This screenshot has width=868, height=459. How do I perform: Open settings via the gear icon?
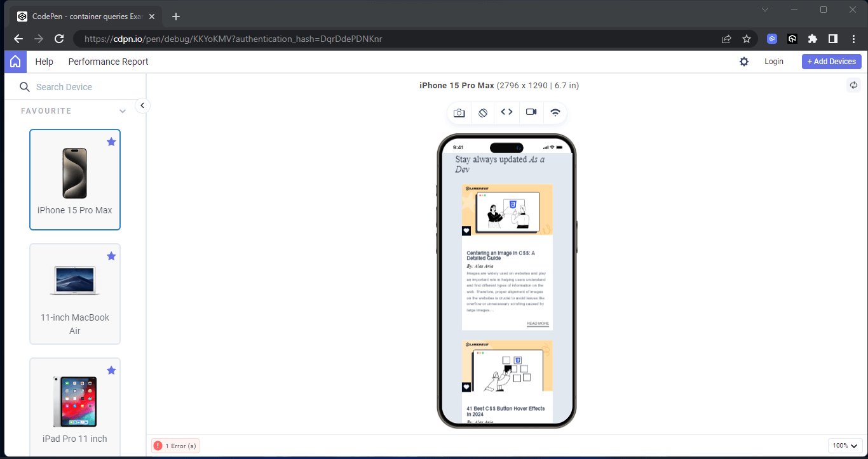pos(744,62)
